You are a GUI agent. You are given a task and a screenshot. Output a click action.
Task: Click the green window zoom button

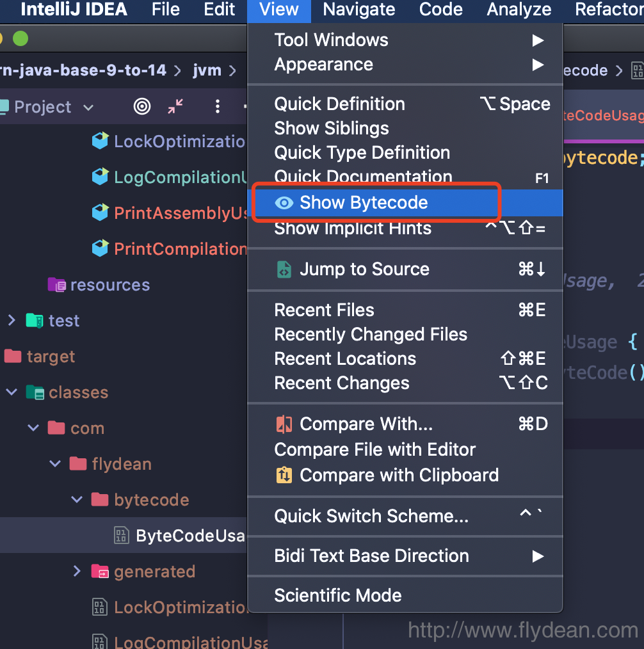(20, 39)
